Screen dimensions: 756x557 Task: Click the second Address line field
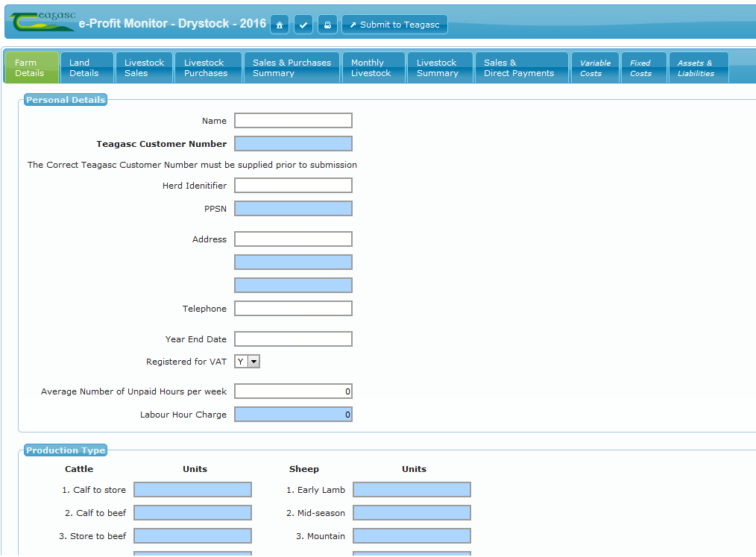293,262
